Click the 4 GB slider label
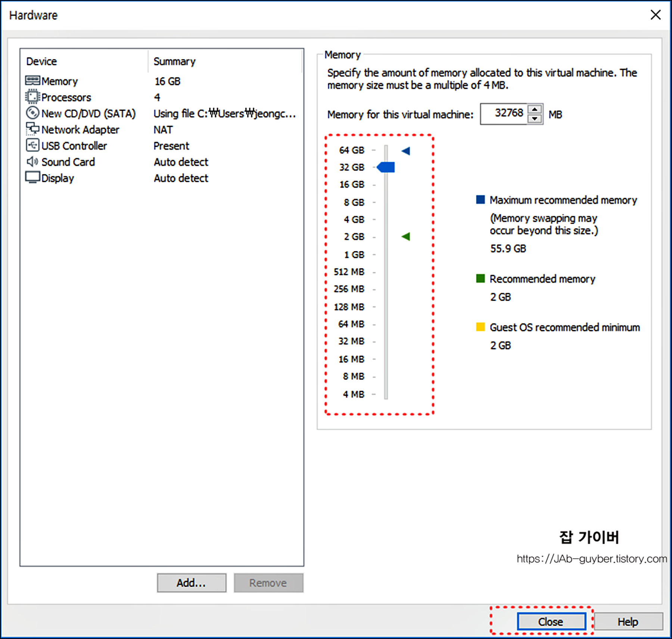672x639 pixels. point(354,220)
